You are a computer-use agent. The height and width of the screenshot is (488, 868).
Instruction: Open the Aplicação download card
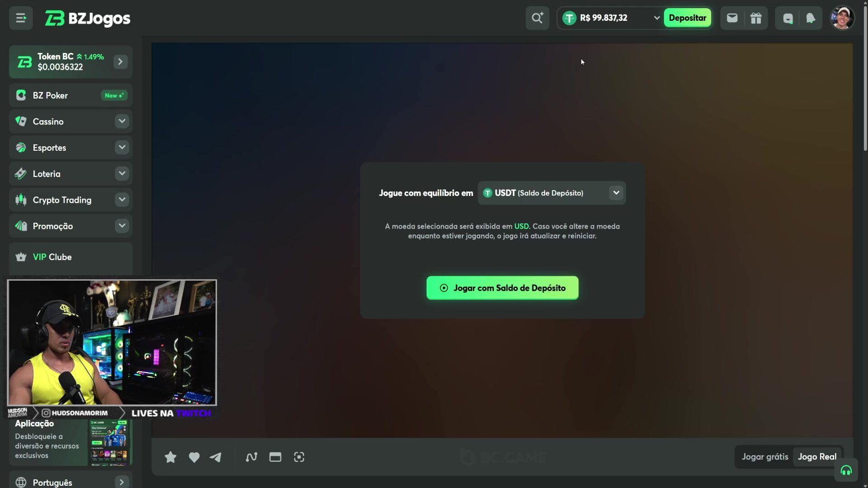[x=71, y=442]
